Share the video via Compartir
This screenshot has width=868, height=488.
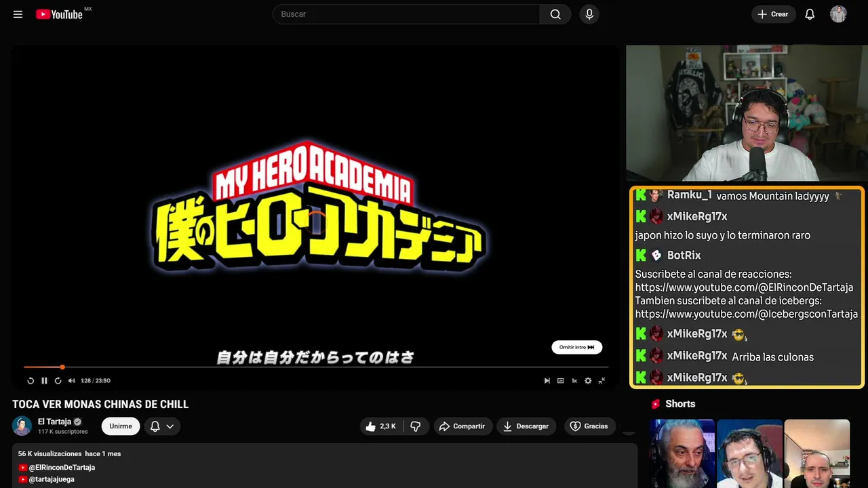[462, 426]
